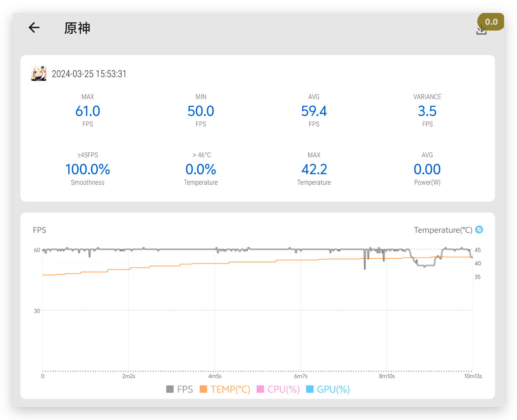The height and width of the screenshot is (420, 517).
Task: Toggle the FPS series in legend
Action: pos(180,389)
